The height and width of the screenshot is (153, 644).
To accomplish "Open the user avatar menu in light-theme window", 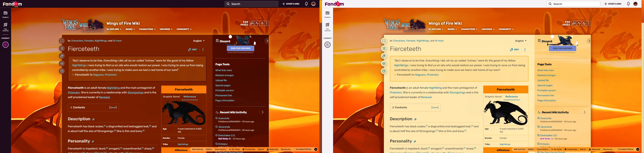I will (x=635, y=4).
